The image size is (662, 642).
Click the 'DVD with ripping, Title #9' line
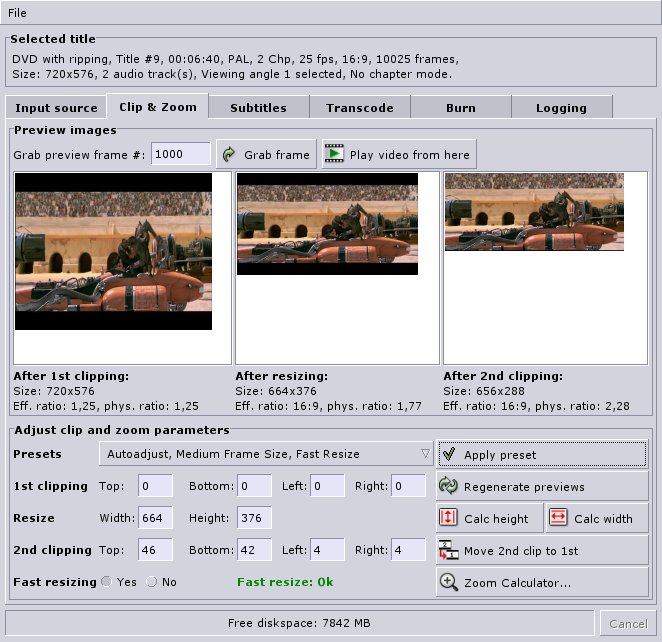(x=235, y=59)
